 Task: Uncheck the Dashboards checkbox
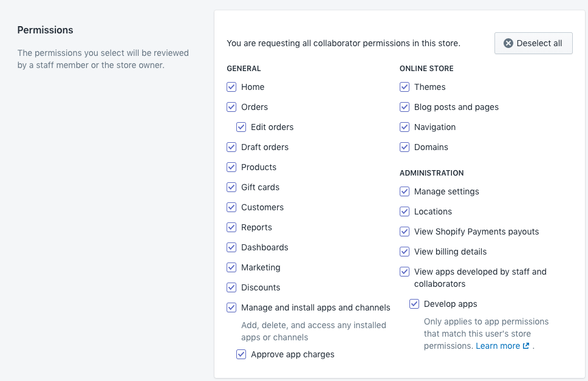tap(231, 247)
